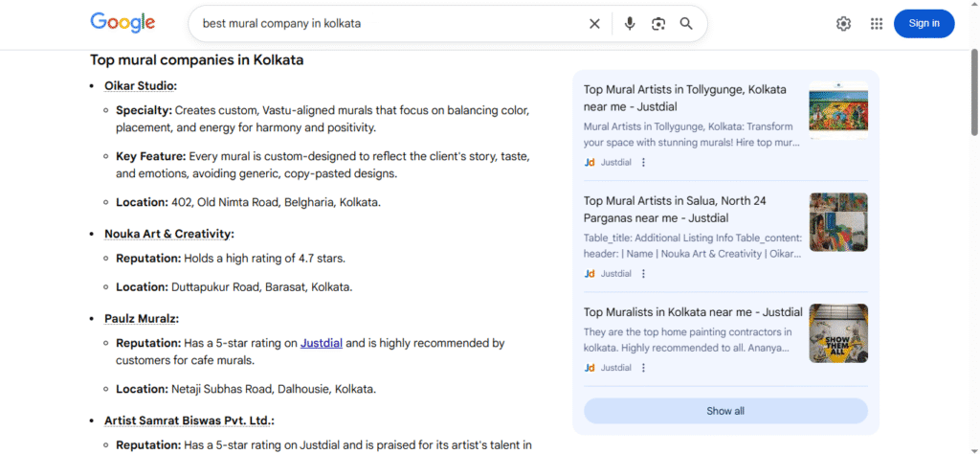Open Nouka Art & Creativity link
The image size is (980, 454).
pyautogui.click(x=168, y=234)
